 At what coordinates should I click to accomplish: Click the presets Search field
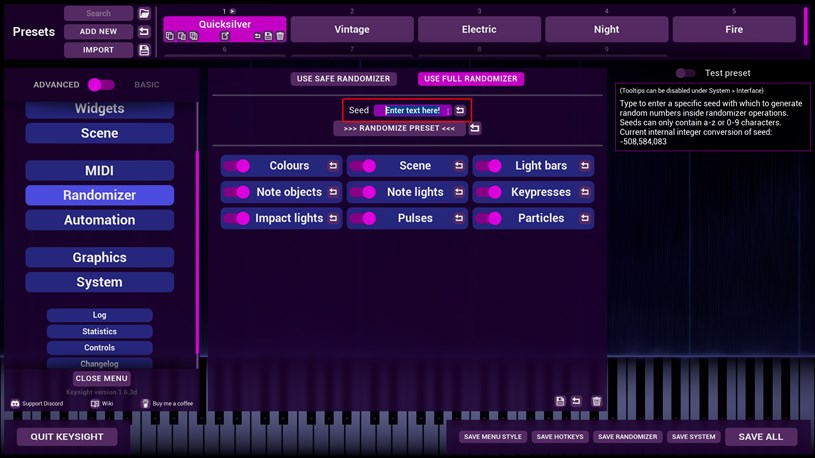point(98,14)
